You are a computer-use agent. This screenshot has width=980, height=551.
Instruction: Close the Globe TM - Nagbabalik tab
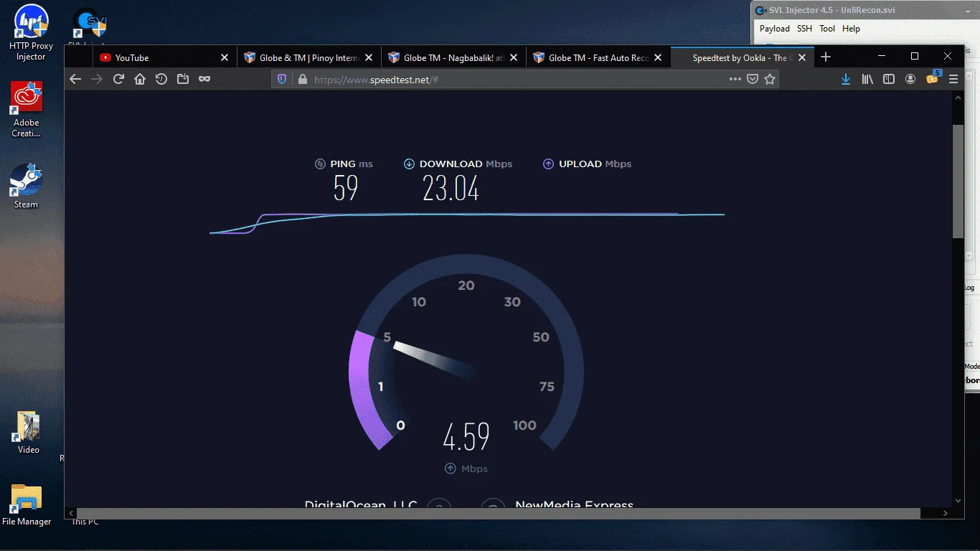[x=514, y=57]
